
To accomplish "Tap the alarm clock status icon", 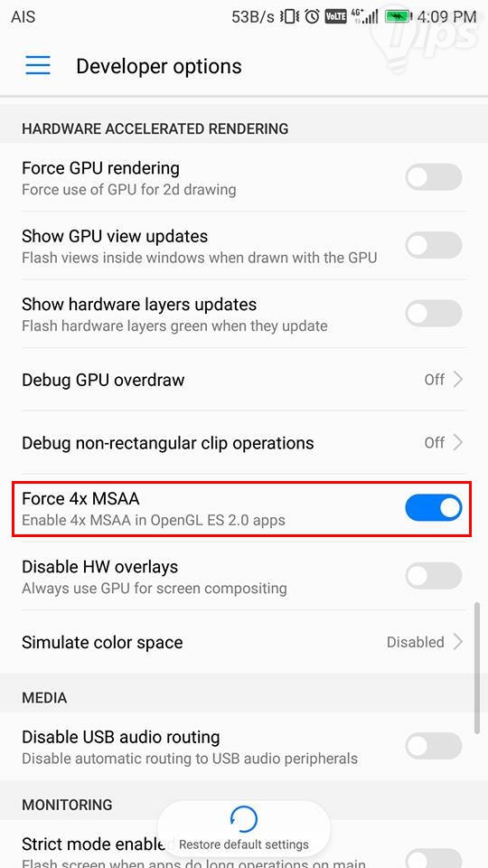I will (312, 16).
